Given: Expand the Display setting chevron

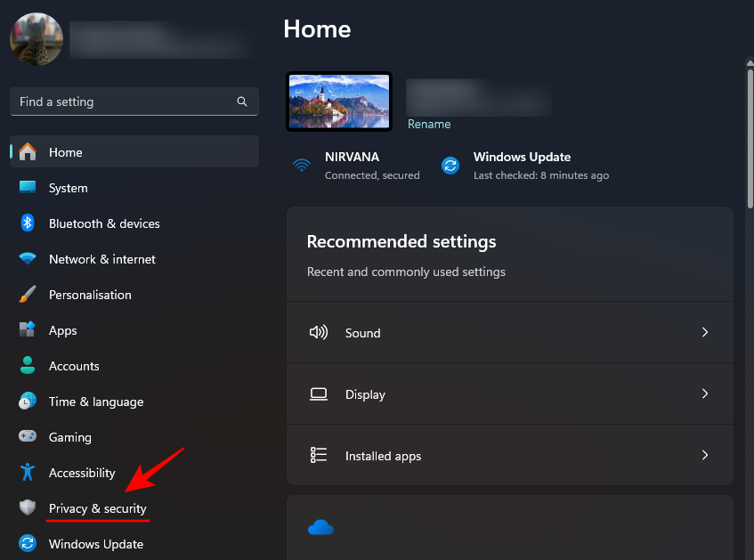Looking at the screenshot, I should pos(705,394).
